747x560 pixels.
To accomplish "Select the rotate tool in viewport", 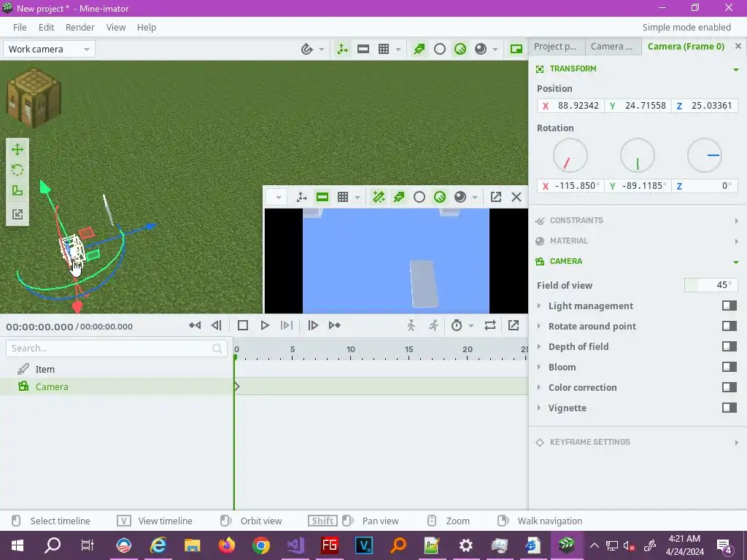I will (x=18, y=170).
